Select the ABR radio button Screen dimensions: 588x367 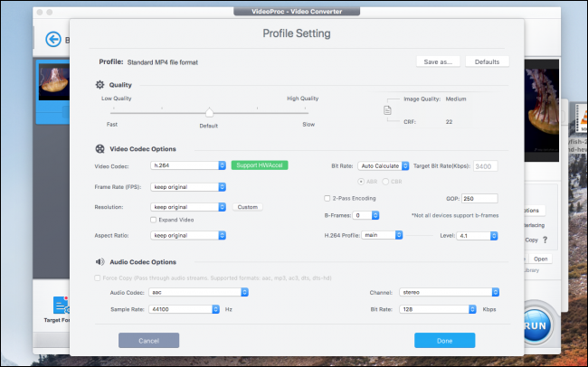click(x=361, y=182)
